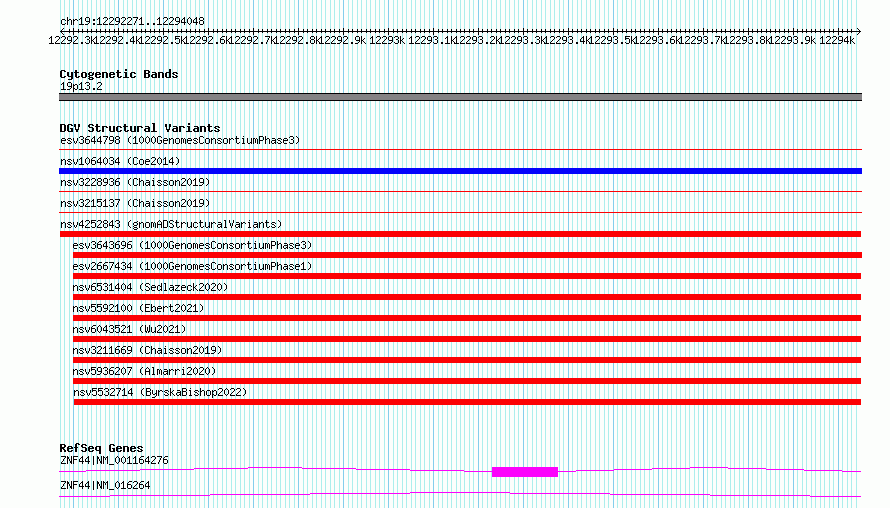Open variant esv3643696 (1000GenomesConsortiumPhase3) label
Viewport: 890px width, 508px height.
tap(192, 245)
